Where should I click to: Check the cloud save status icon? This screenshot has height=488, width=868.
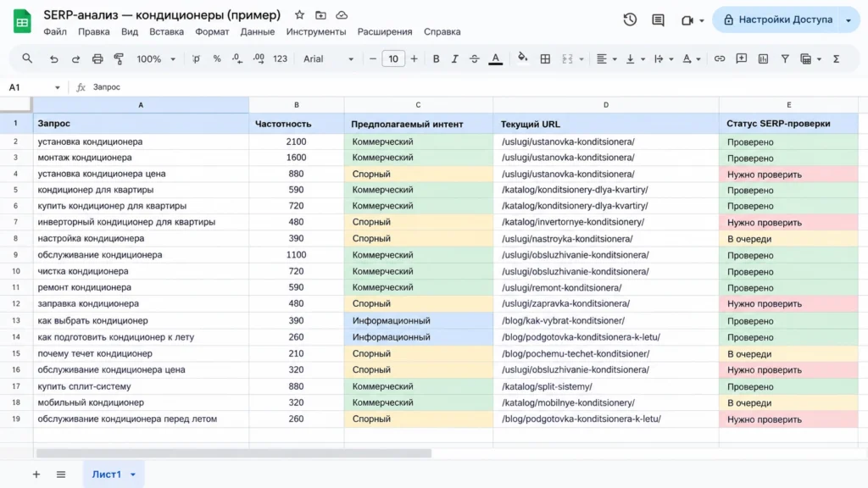pyautogui.click(x=342, y=15)
